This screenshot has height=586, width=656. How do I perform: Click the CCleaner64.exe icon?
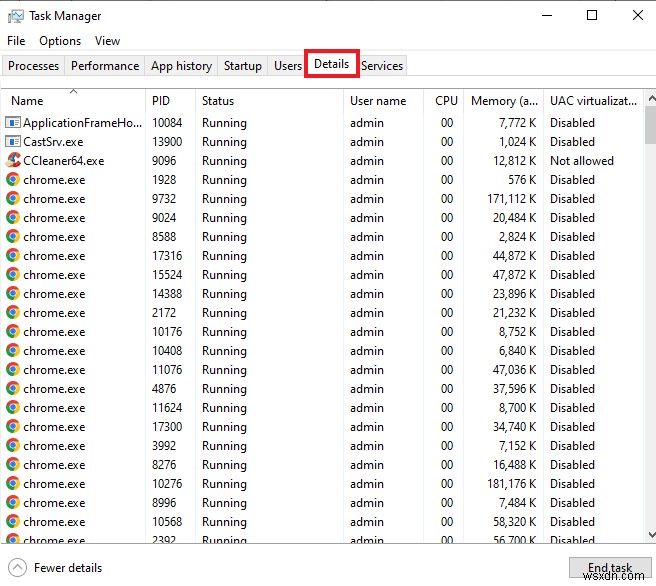click(13, 161)
